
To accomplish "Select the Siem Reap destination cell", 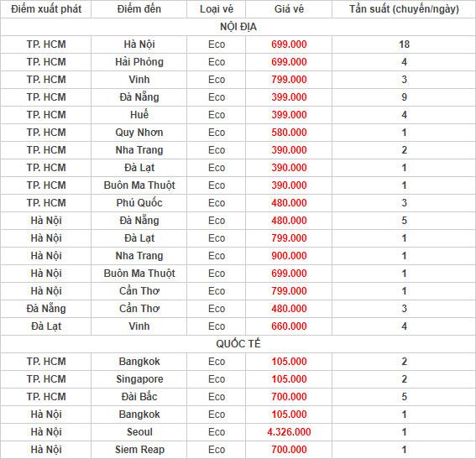I will pyautogui.click(x=139, y=450).
